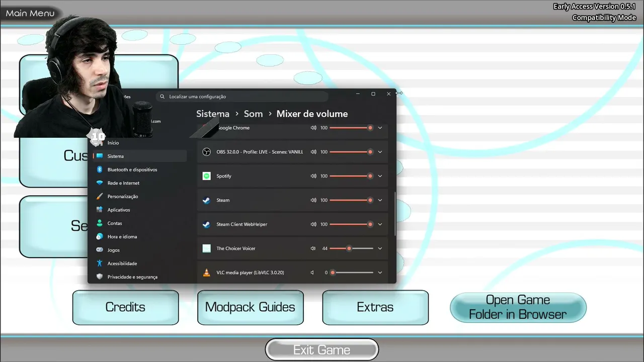Image resolution: width=644 pixels, height=362 pixels.
Task: Open Modpack Guides in the game menu
Action: tap(250, 307)
